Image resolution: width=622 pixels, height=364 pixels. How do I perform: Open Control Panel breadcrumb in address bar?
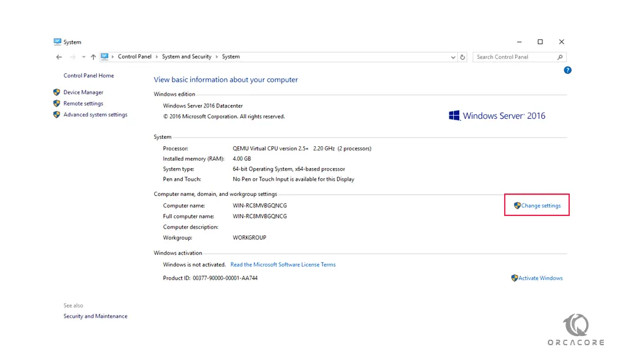[134, 56]
